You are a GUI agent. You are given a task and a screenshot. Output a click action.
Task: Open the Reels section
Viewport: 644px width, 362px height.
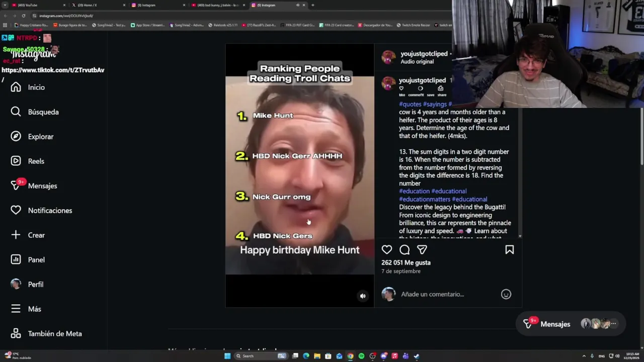[28, 161]
